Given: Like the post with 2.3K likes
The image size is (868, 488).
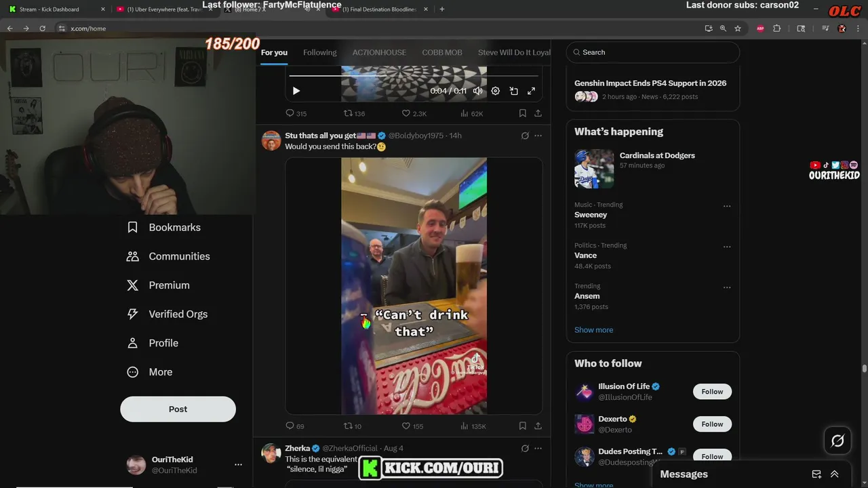Looking at the screenshot, I should coord(414,113).
